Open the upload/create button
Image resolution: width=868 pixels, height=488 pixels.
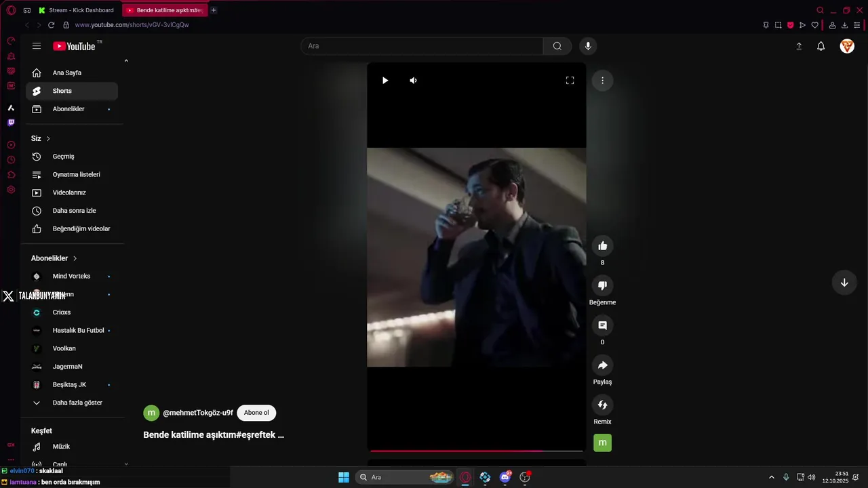[x=799, y=46]
